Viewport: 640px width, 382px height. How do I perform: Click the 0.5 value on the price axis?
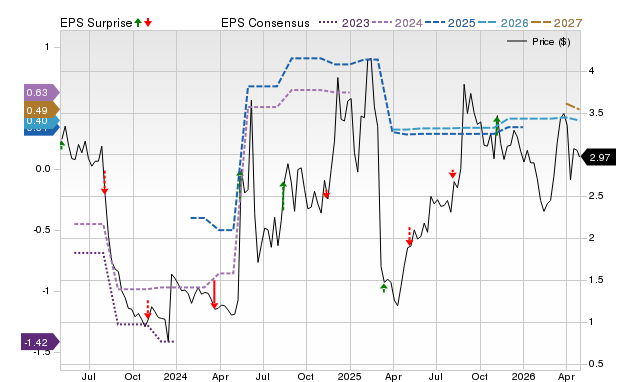(596, 364)
